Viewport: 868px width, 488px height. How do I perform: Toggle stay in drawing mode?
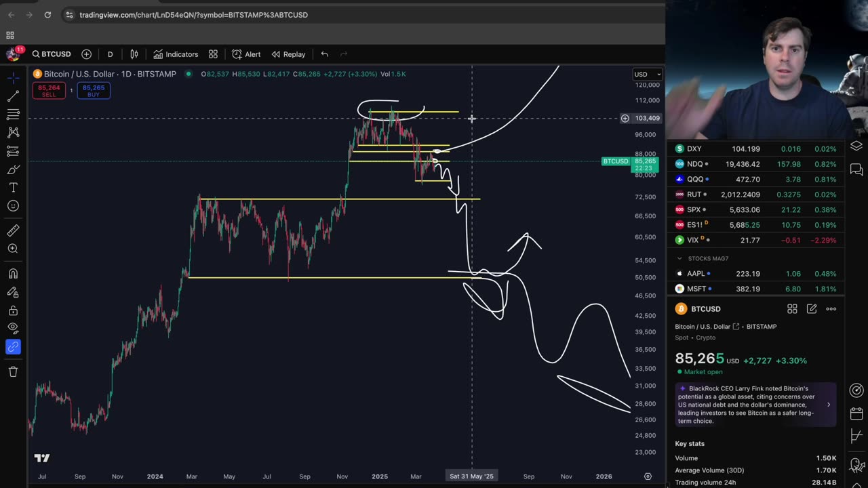pos(13,292)
